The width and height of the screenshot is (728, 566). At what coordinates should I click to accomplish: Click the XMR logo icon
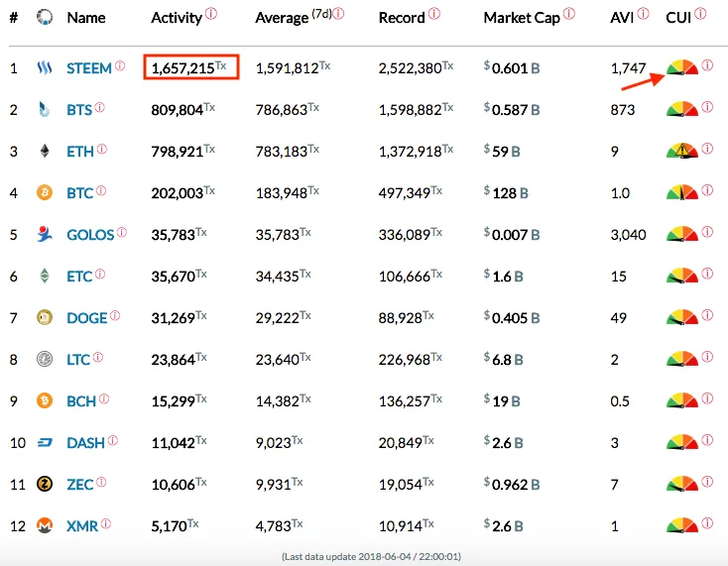[45, 525]
